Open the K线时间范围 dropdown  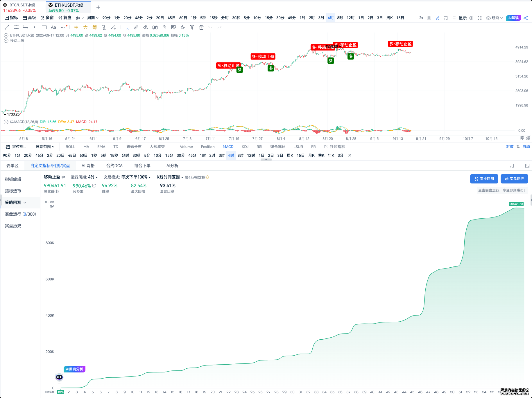(x=170, y=177)
